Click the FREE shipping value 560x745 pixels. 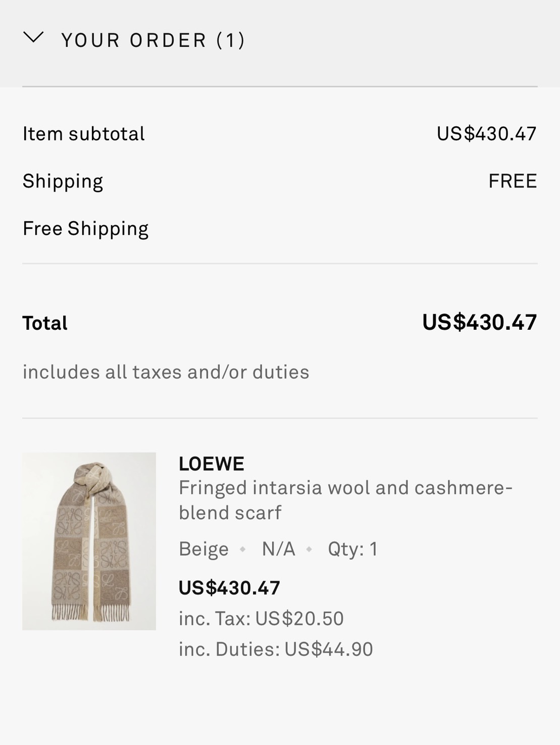click(512, 181)
